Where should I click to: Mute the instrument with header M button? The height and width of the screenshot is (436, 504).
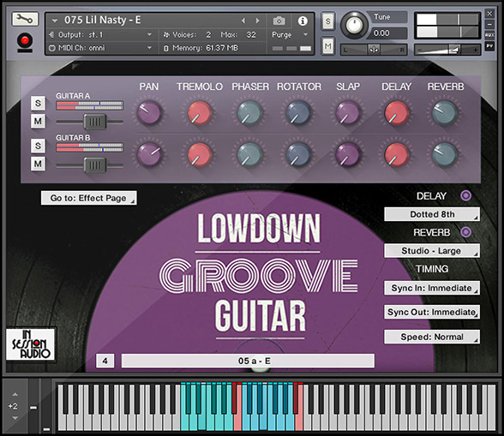[x=327, y=46]
